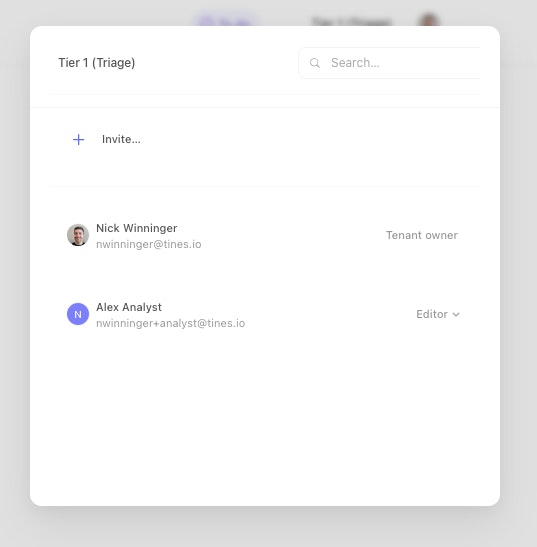Focus the Search... input field
Screen dimensions: 537x547
[389, 63]
